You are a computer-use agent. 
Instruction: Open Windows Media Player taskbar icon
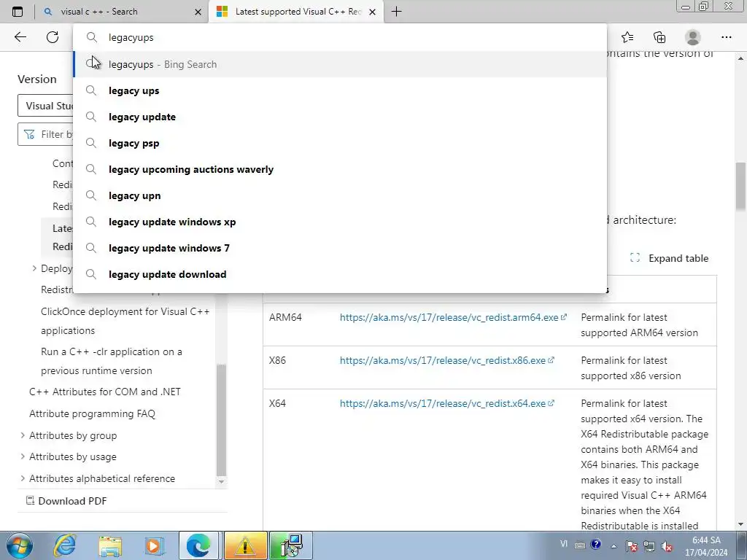[x=153, y=545]
